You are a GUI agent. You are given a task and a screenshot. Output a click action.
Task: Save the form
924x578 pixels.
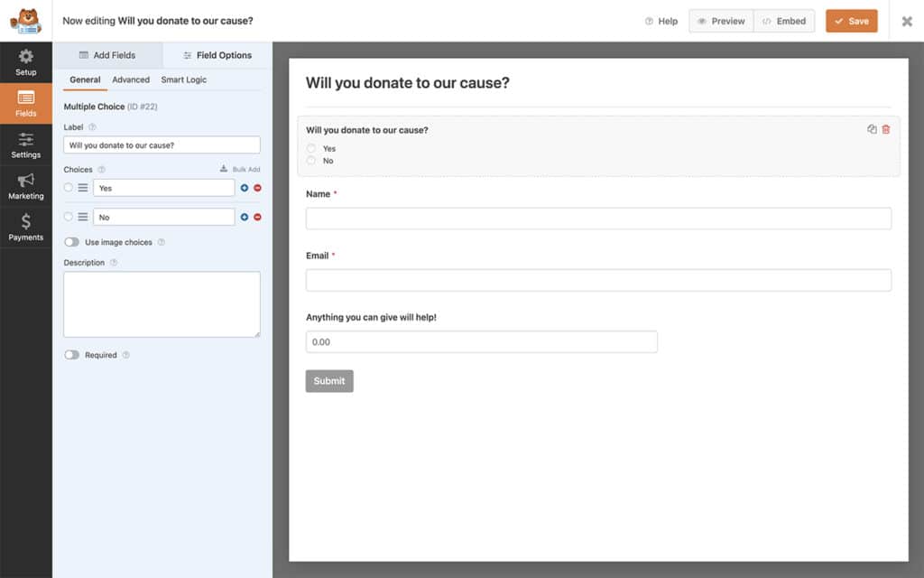pos(851,20)
